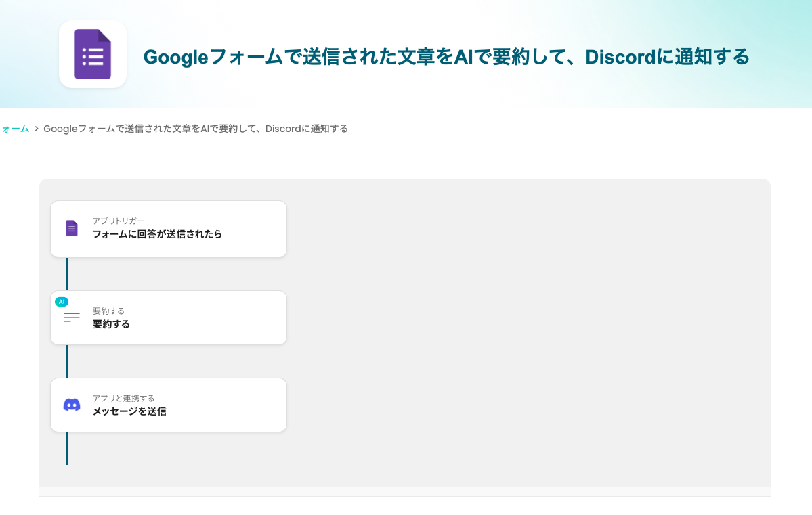Click the bold メッセージを送信 text
Viewport: 812px width, 515px height.
point(129,411)
